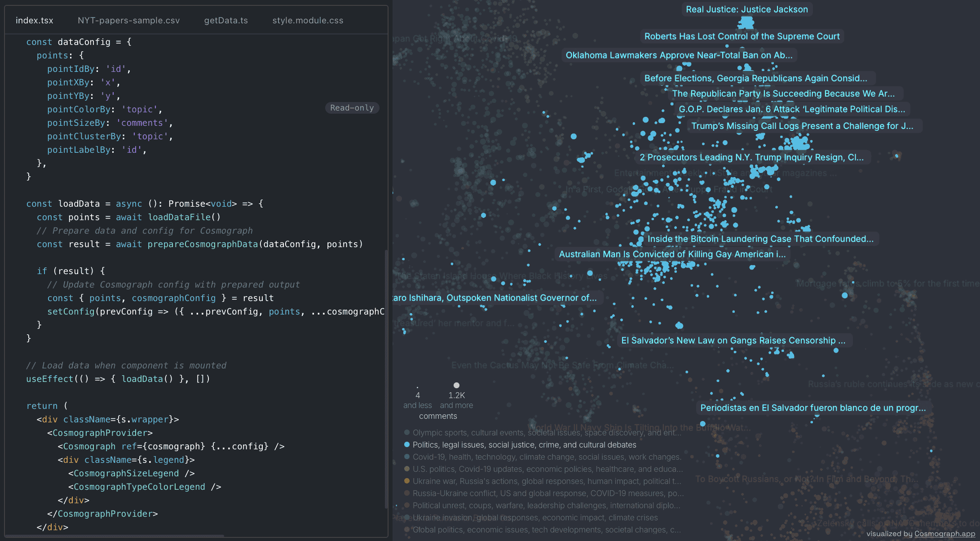Toggle the Ukraine war, Russia's actions legend entry
Screen dimensions: 980x541
click(547, 481)
